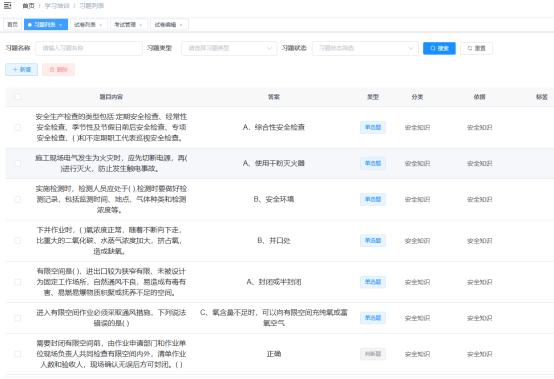Close the 习题列表 tab
Viewport: 554px width, 379px height.
pyautogui.click(x=61, y=25)
